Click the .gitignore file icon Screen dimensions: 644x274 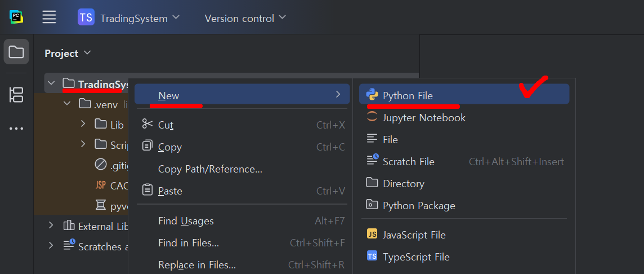click(101, 165)
